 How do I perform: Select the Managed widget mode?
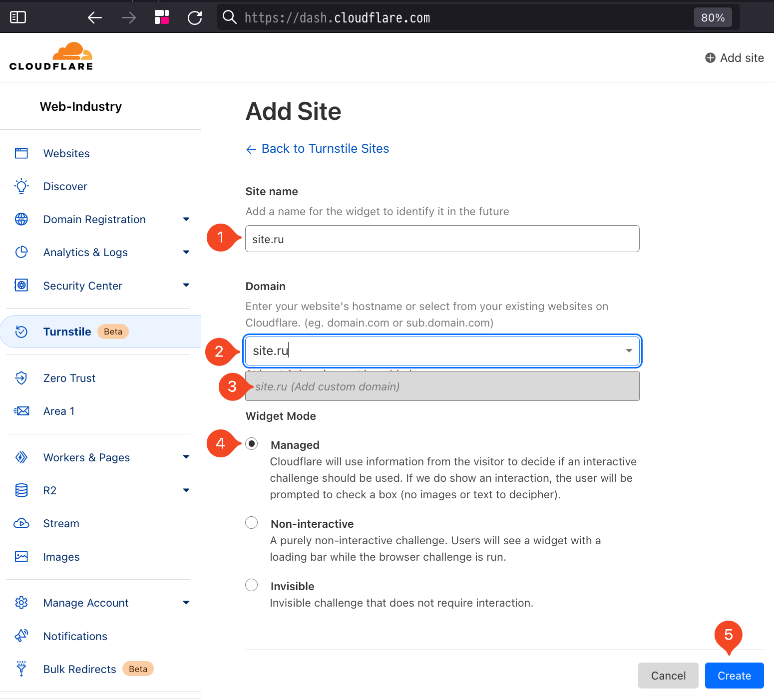252,444
